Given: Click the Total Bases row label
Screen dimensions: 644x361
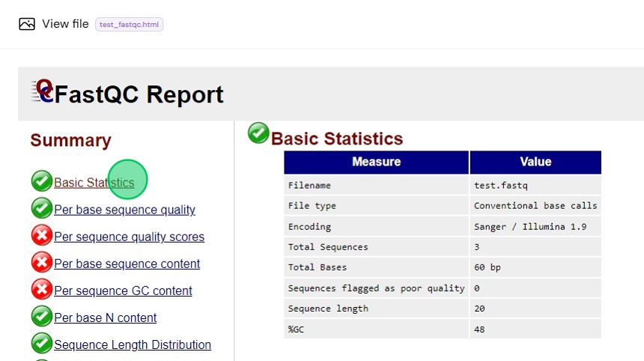Looking at the screenshot, I should (x=317, y=267).
